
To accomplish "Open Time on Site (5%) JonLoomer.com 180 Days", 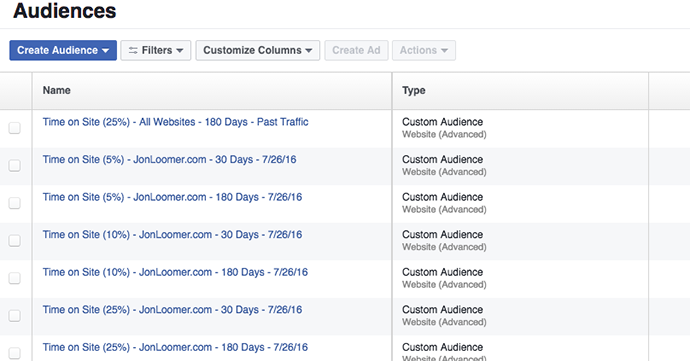I will [172, 197].
